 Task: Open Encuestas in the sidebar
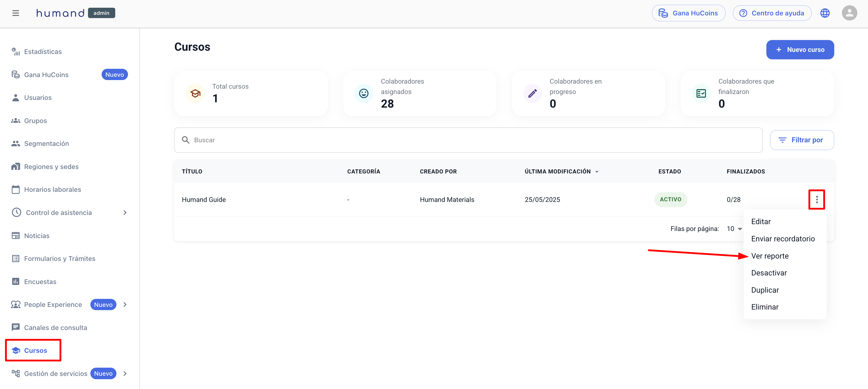[x=40, y=281]
